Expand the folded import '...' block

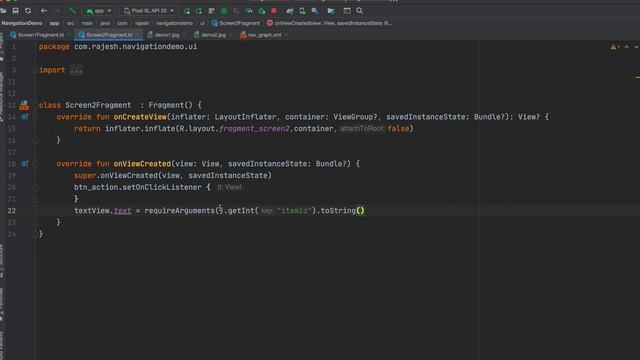click(76, 70)
